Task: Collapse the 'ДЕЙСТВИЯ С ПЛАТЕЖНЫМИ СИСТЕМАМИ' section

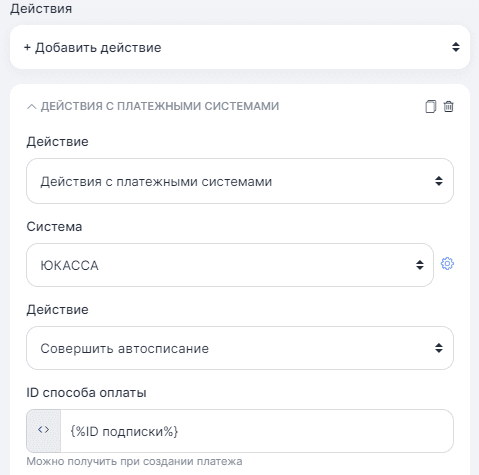Action: [x=32, y=107]
